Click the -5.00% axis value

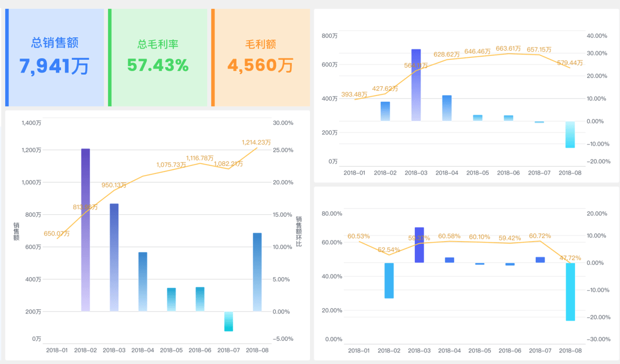coord(283,339)
